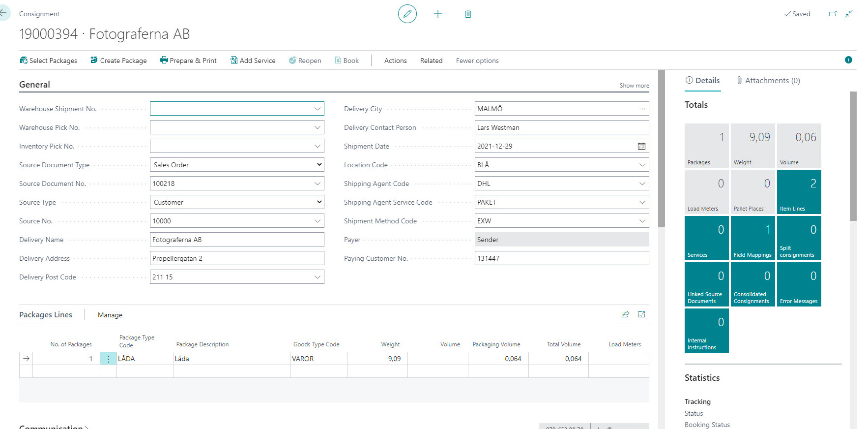Click the Delivery Name field
Screen dimensions: 868x429
(237, 240)
